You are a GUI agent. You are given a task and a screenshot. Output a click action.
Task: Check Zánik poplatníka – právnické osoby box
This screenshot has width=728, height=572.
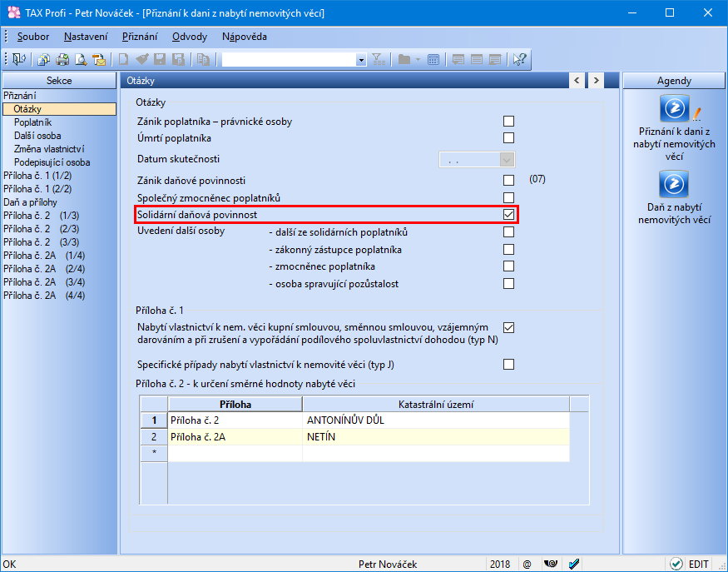509,122
